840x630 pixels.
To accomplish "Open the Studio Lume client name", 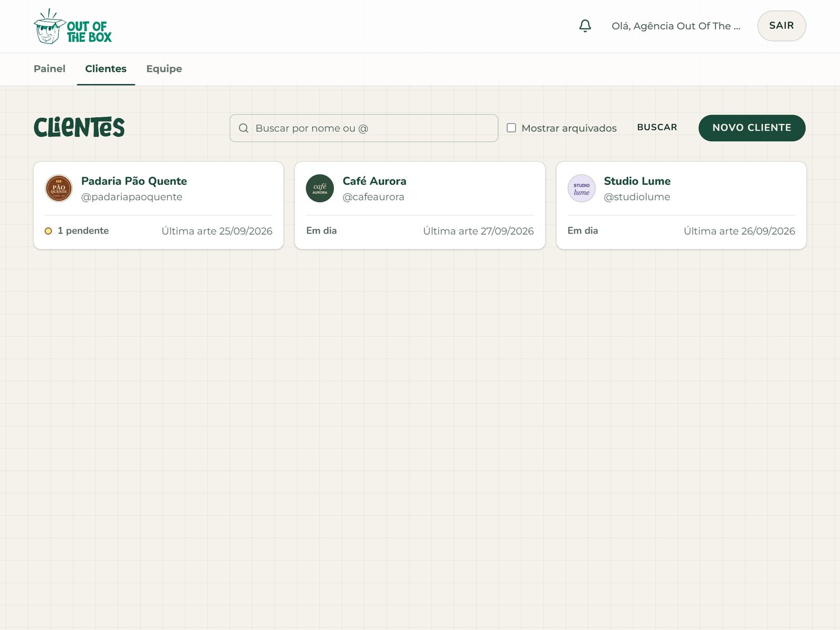I will (x=637, y=181).
